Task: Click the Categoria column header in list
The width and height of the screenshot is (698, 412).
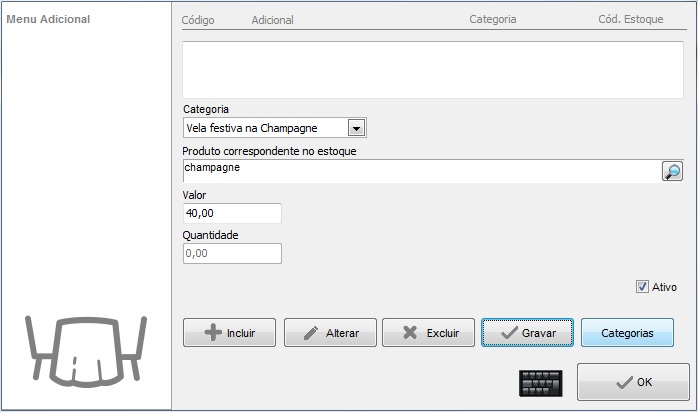Action: [492, 19]
